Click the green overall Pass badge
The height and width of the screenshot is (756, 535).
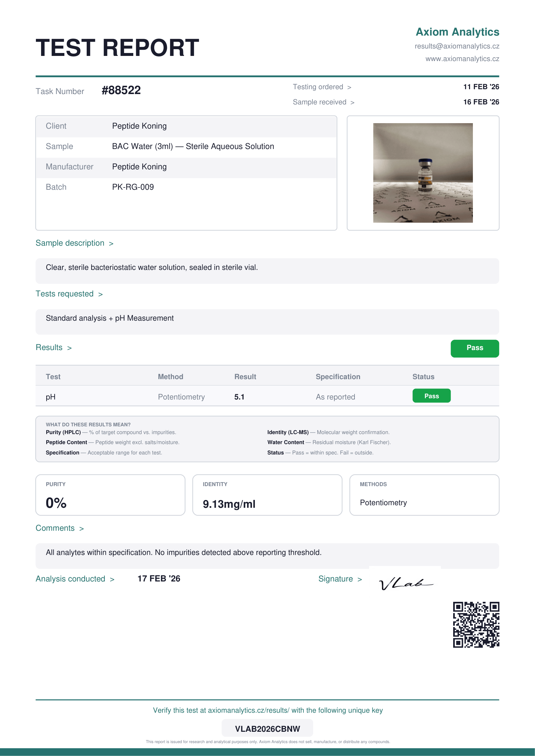[475, 348]
